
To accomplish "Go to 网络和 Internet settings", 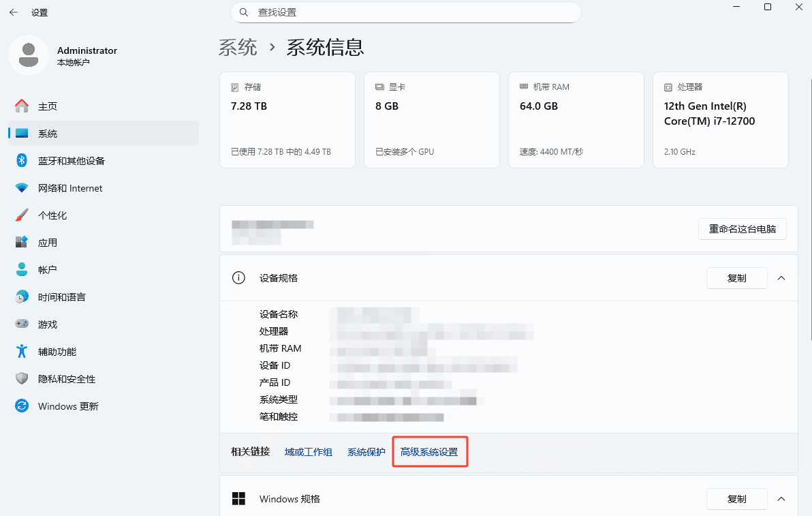I will click(104, 188).
